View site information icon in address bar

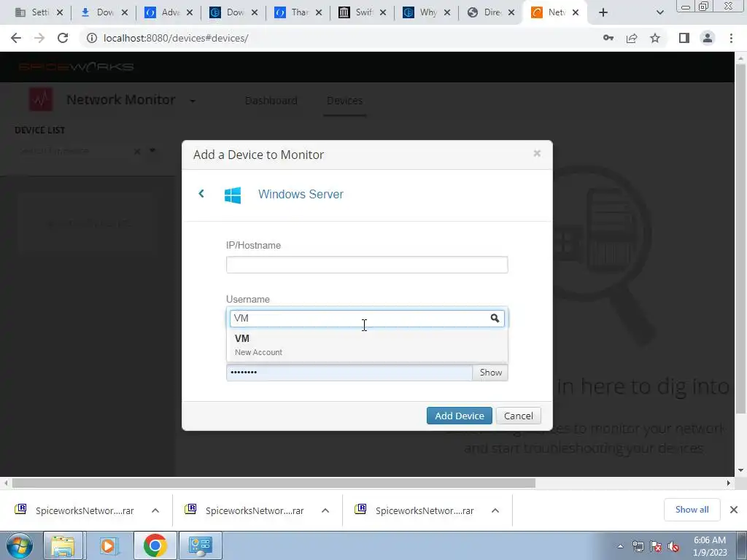[x=91, y=38]
